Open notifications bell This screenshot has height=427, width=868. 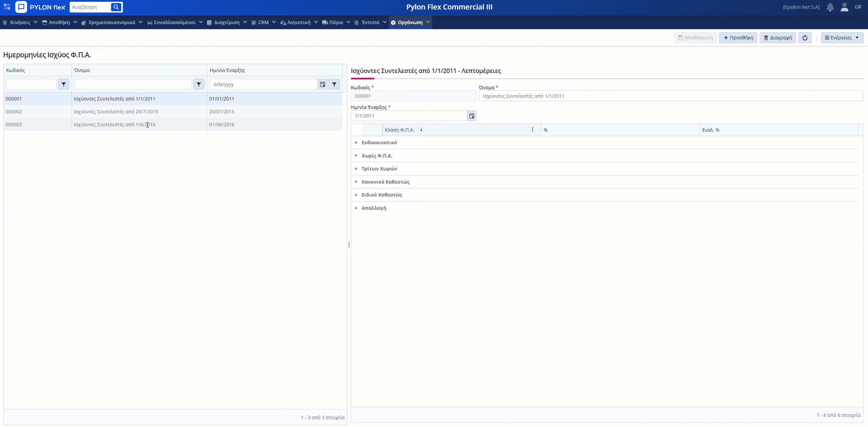830,7
